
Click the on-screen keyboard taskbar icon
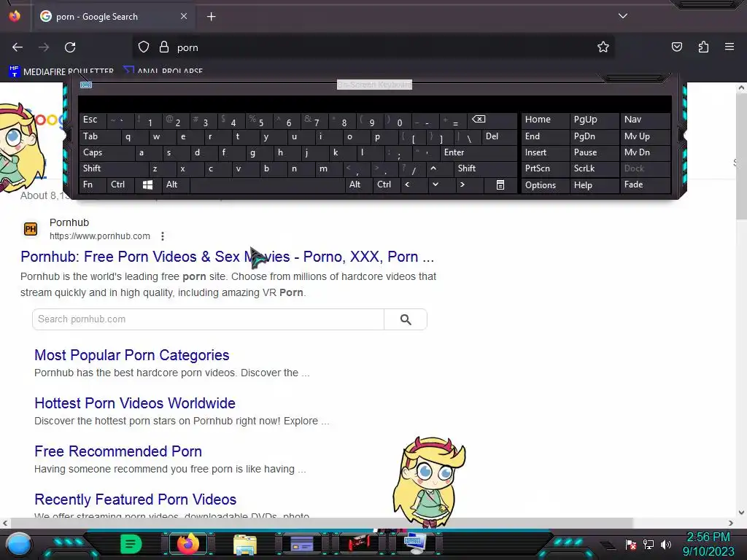(414, 543)
